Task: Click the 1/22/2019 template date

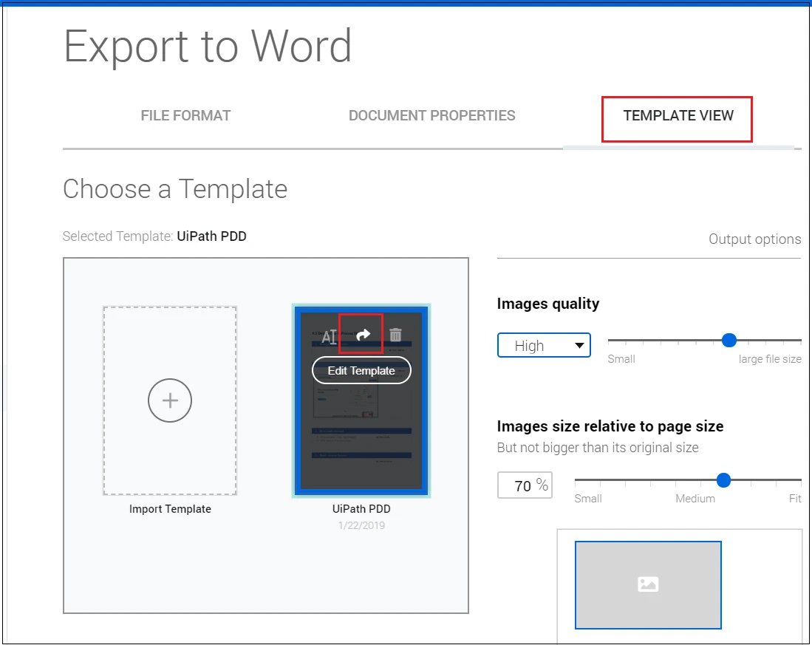Action: click(x=361, y=525)
